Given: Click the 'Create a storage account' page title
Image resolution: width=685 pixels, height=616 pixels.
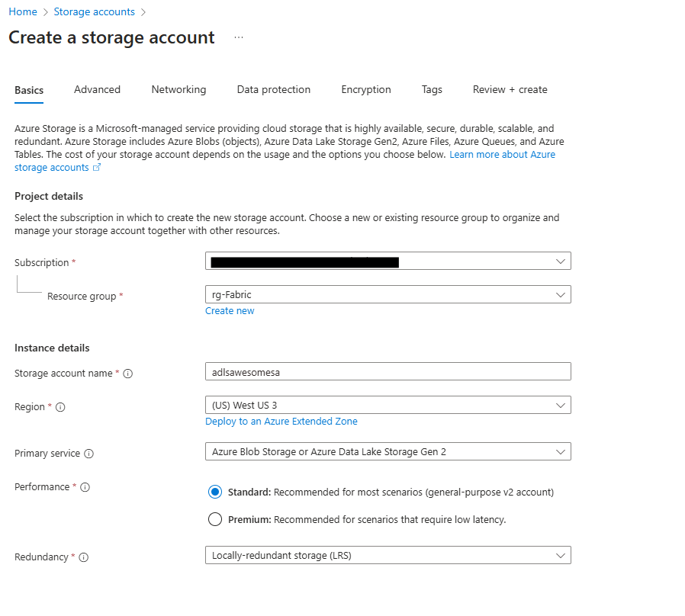Looking at the screenshot, I should (x=111, y=37).
